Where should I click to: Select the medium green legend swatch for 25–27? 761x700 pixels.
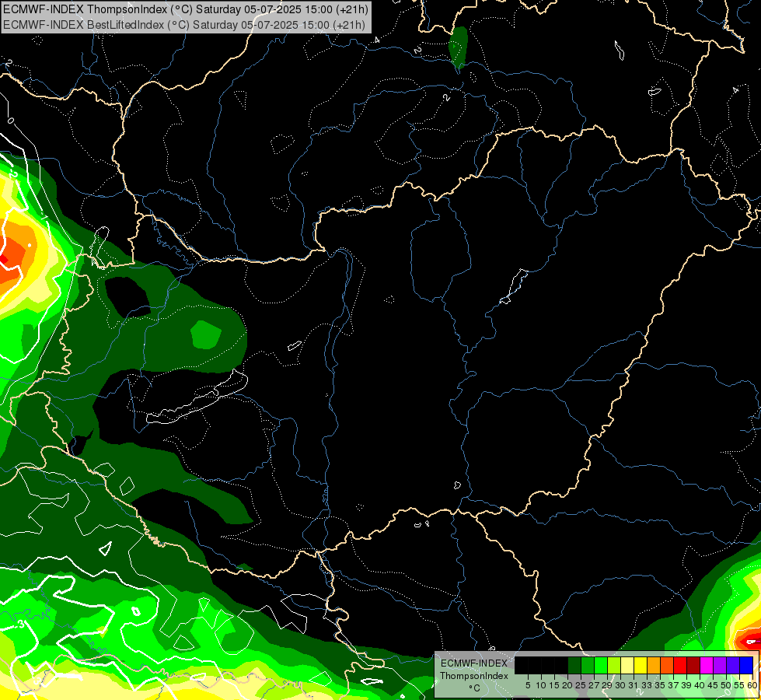pos(588,665)
